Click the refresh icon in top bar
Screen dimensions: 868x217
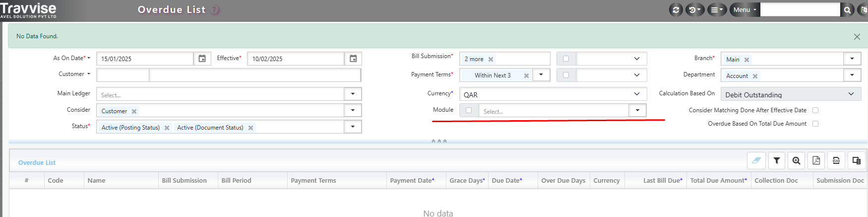tap(676, 9)
